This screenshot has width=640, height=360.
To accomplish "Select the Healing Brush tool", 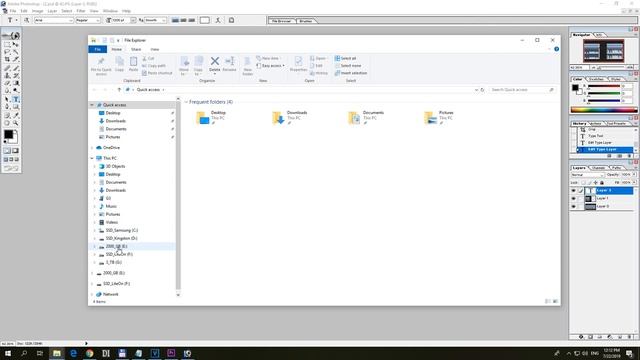I will point(7,68).
